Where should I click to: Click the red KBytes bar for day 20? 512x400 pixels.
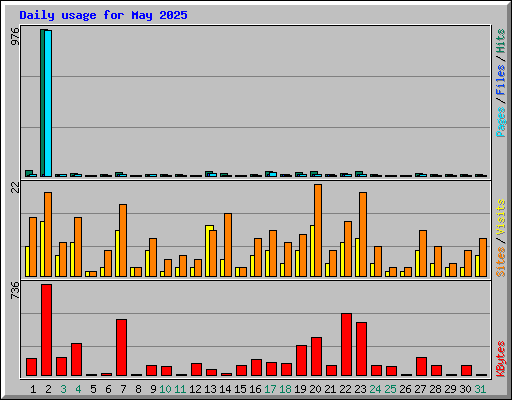click(316, 357)
